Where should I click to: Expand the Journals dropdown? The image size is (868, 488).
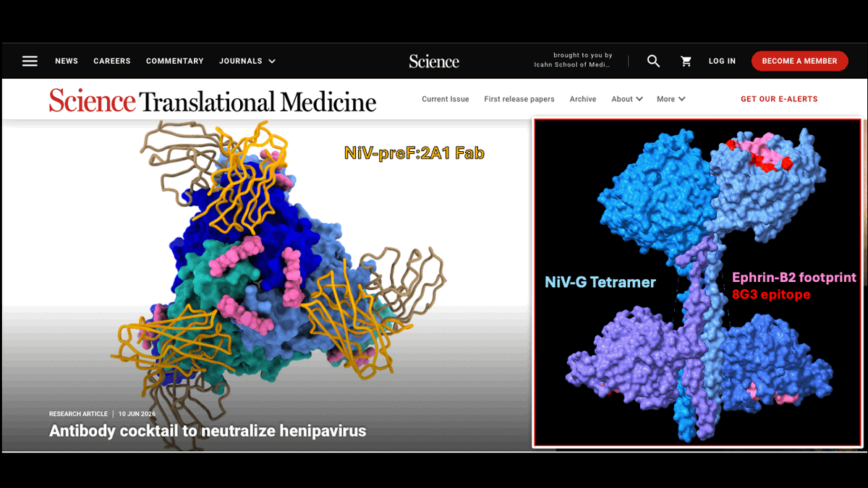pos(247,61)
